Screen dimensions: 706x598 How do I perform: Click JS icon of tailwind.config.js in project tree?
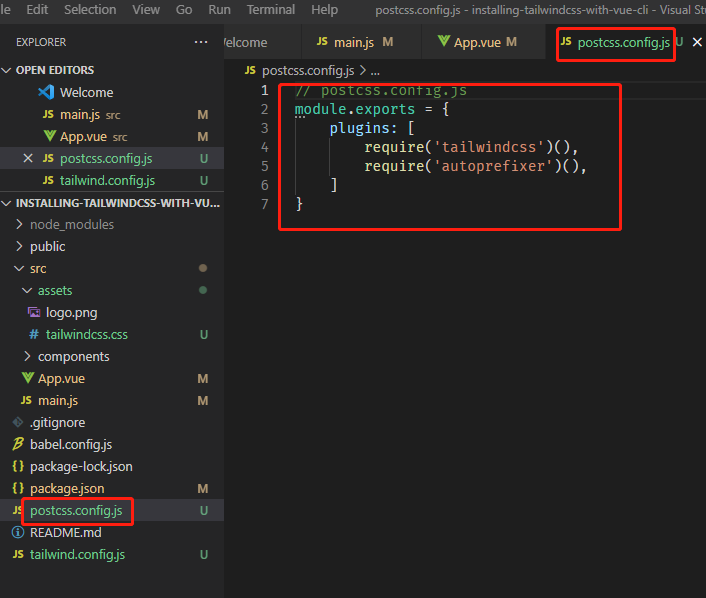[x=18, y=554]
